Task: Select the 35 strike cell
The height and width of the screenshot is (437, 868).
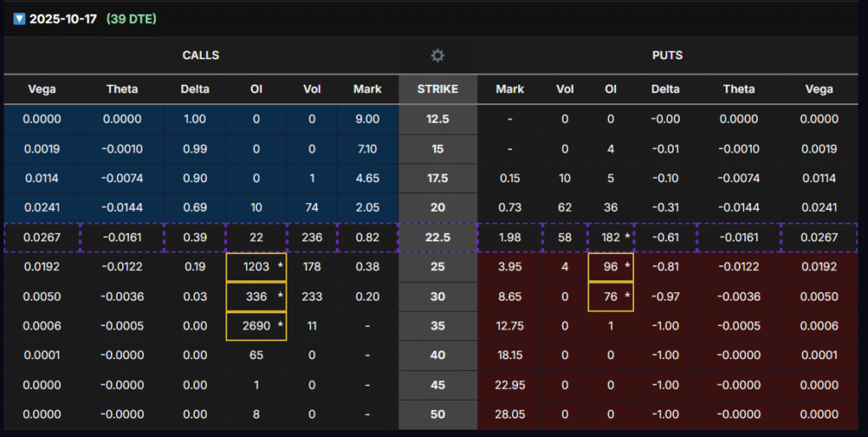Action: click(x=437, y=326)
